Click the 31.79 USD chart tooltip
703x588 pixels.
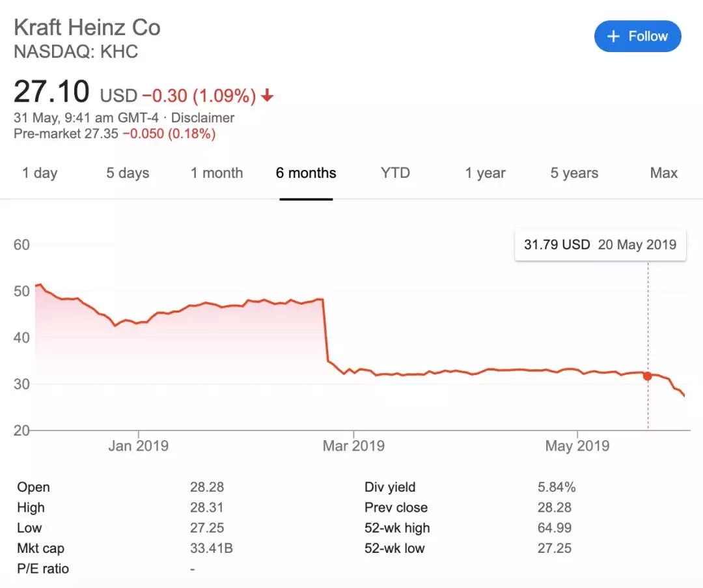tap(600, 245)
